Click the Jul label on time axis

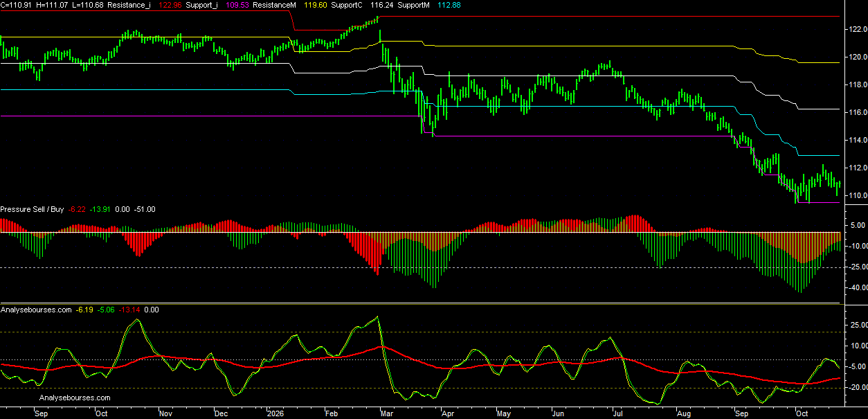pyautogui.click(x=616, y=413)
